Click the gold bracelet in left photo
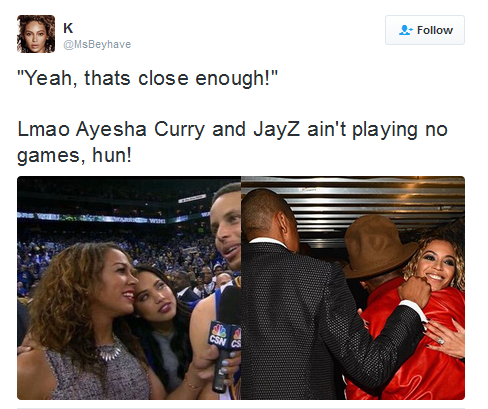 click(x=193, y=386)
